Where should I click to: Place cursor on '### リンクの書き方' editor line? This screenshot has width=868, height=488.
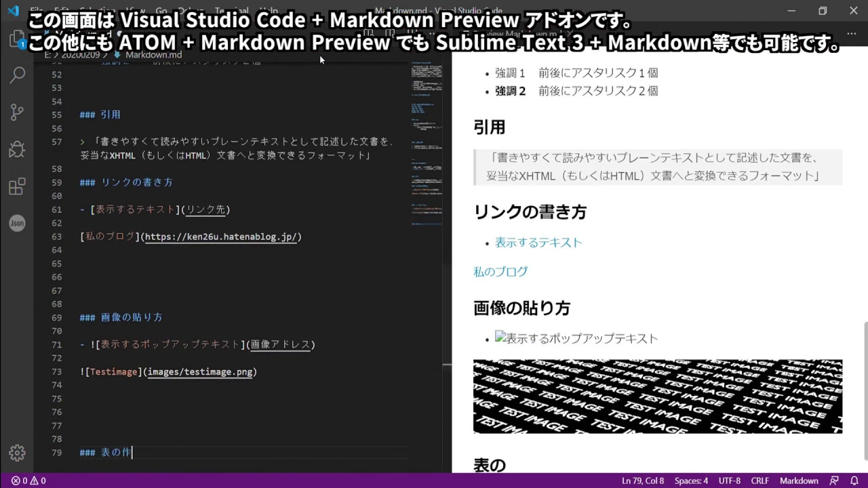tap(126, 182)
